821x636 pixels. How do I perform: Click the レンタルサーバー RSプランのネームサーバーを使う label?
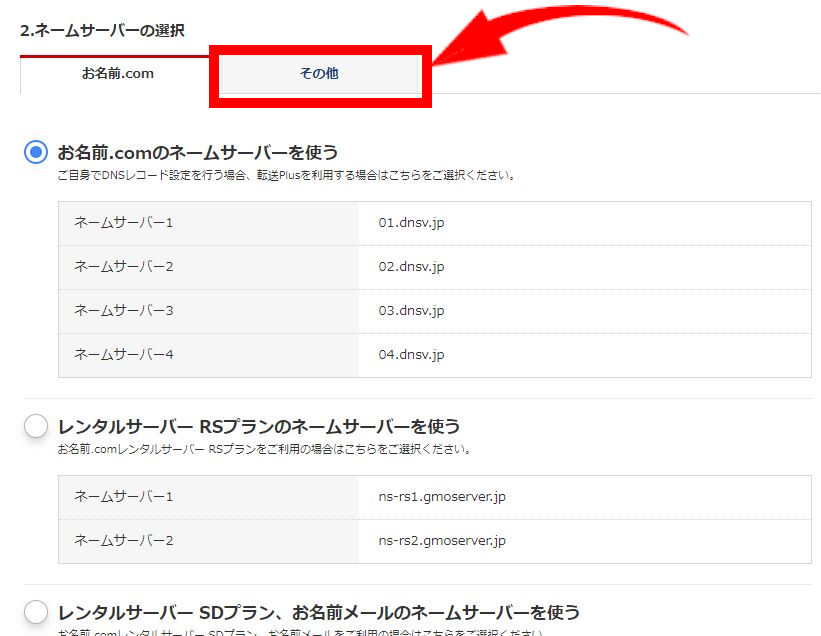(259, 427)
